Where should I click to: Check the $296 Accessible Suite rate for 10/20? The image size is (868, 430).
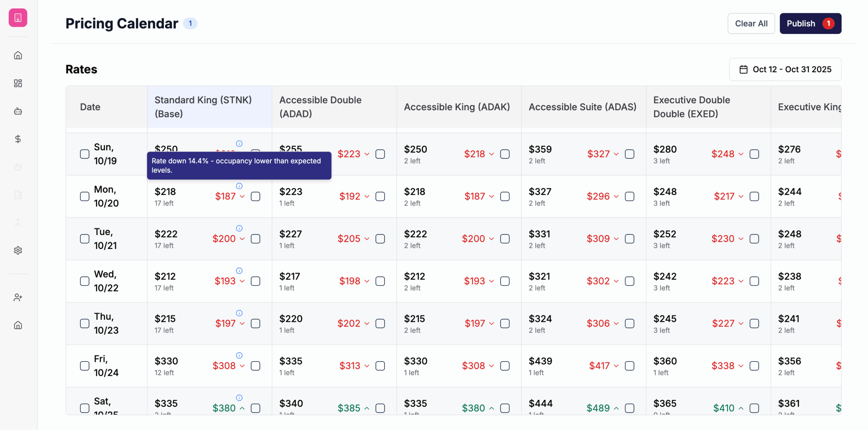(x=630, y=196)
